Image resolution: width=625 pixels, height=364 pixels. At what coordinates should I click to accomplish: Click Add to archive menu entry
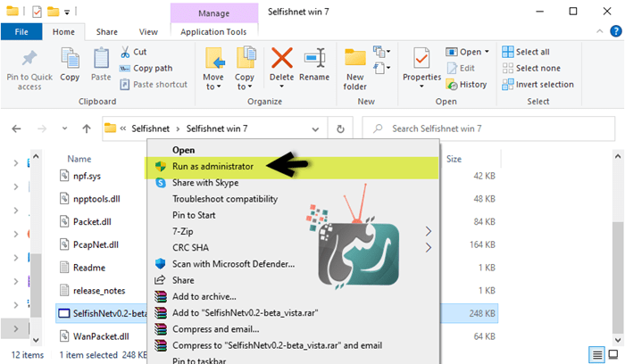pos(293,297)
